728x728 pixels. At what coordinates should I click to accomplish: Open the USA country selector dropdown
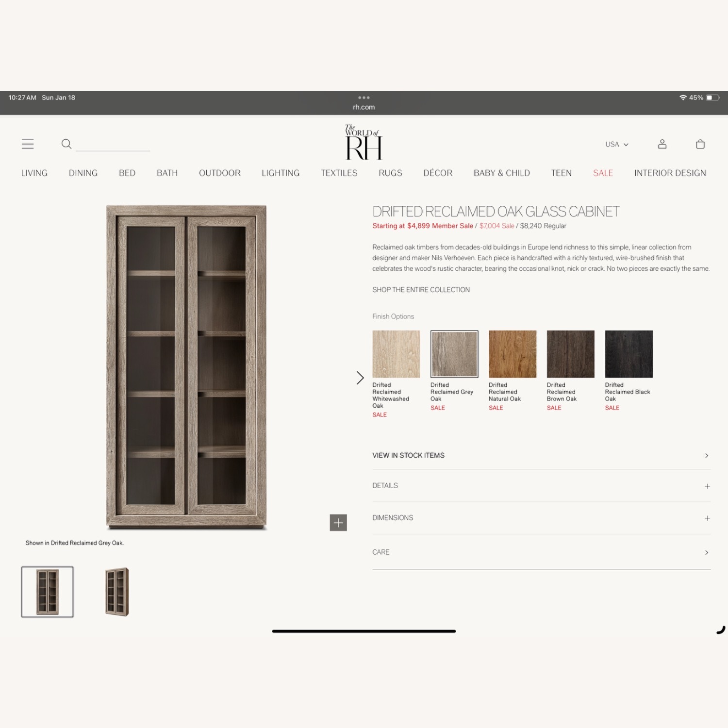616,144
